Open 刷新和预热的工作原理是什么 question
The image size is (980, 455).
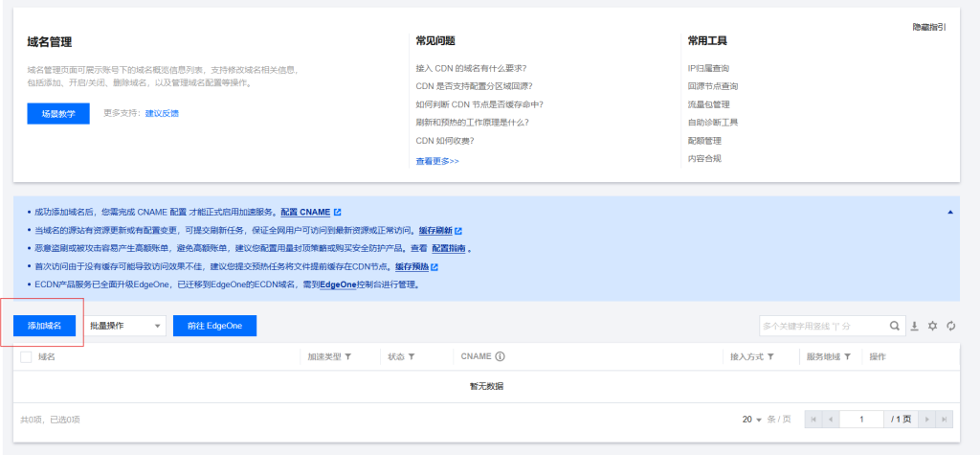(x=473, y=122)
